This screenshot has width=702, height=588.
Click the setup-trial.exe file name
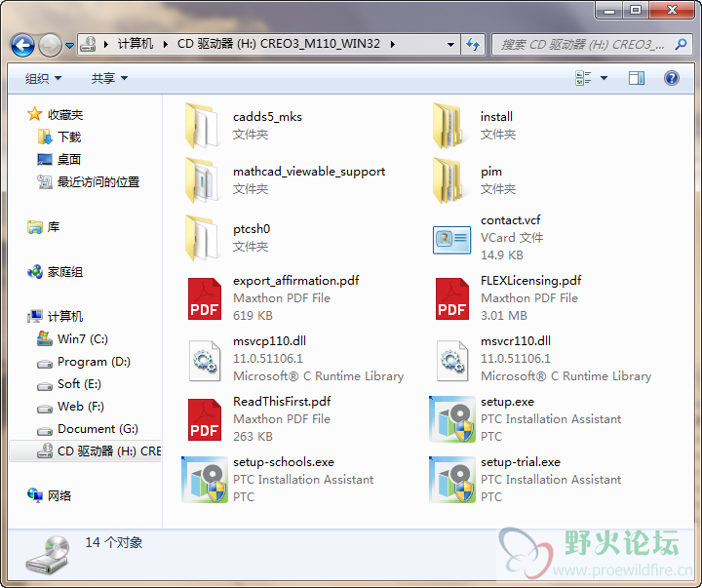[x=521, y=462]
